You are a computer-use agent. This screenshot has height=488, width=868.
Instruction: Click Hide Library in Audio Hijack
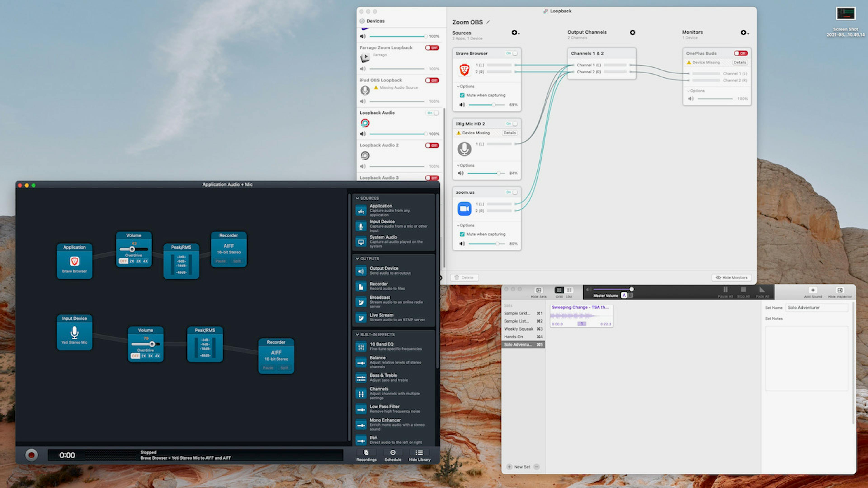(420, 455)
